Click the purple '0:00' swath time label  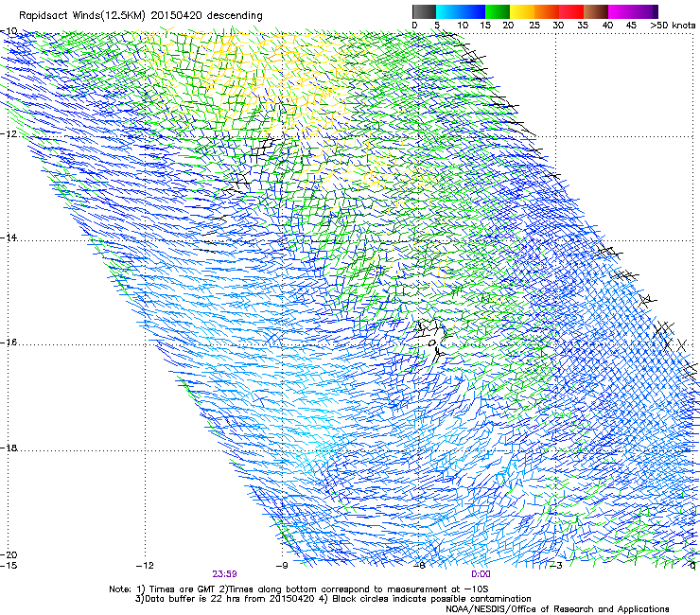pos(481,574)
